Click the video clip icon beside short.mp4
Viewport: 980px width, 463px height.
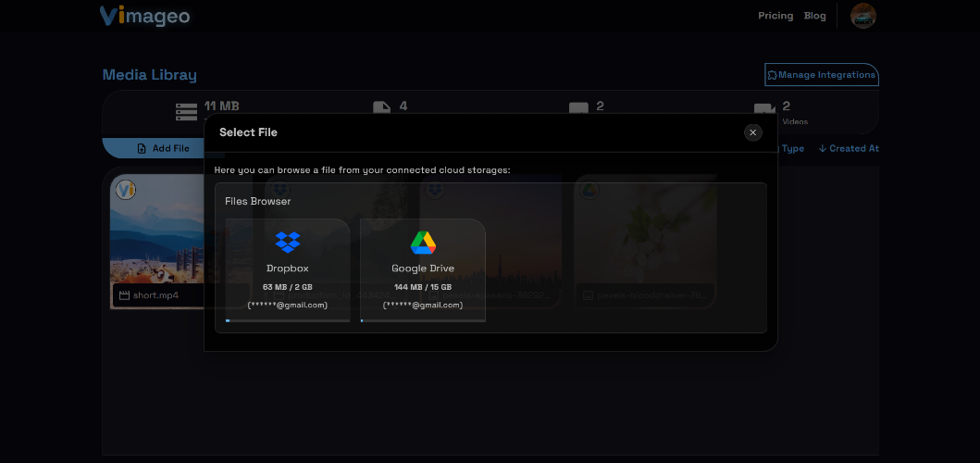(124, 295)
